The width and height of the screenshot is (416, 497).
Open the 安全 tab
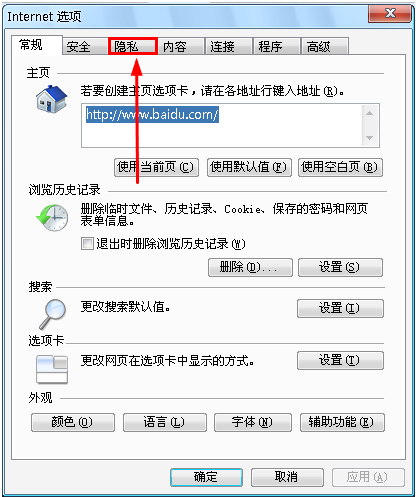[85, 46]
